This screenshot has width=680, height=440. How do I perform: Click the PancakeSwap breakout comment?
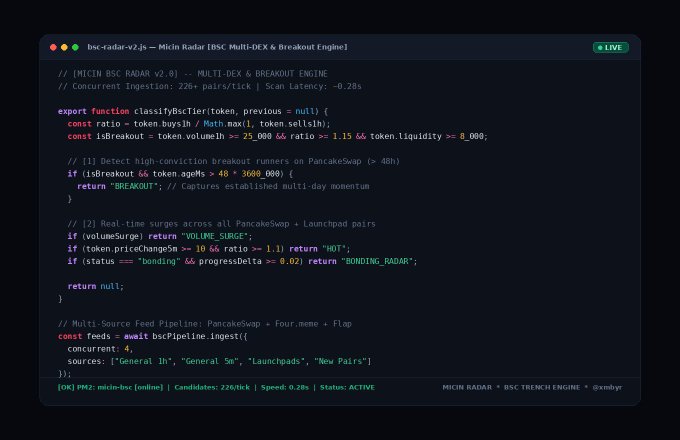233,161
